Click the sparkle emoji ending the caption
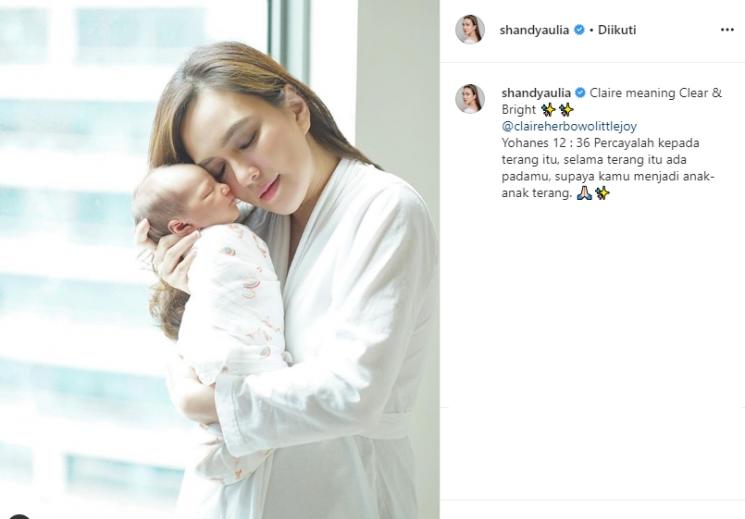745x519 pixels. tap(602, 193)
